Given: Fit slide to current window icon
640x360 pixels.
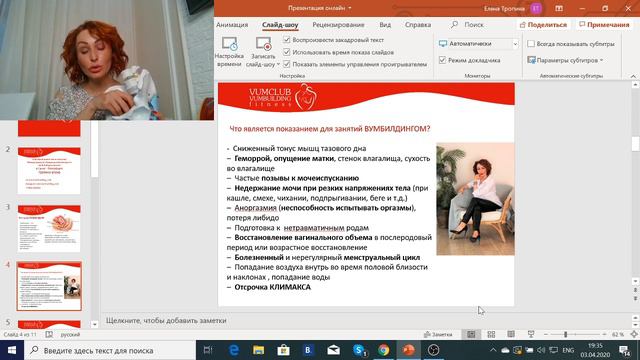Looking at the screenshot, I should [634, 334].
